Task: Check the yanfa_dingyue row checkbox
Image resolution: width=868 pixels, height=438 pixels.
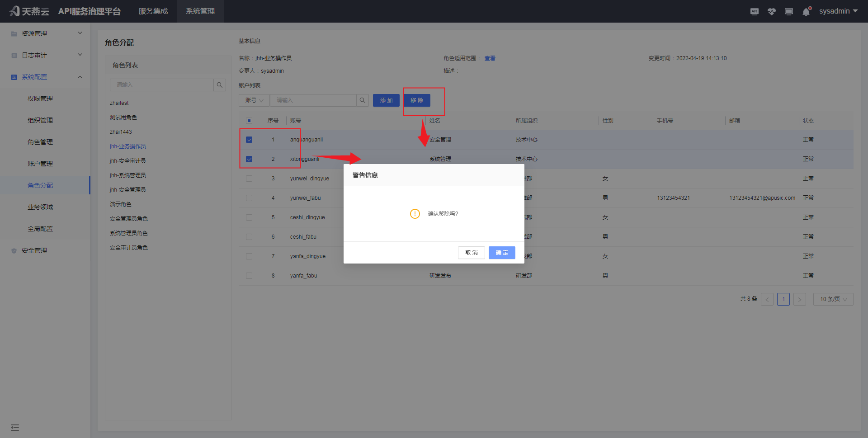Action: [249, 256]
